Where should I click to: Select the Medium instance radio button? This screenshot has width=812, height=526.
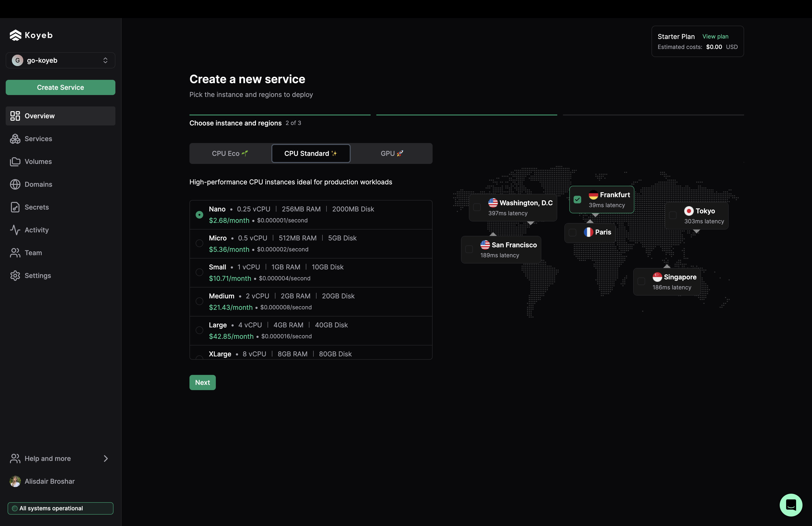coord(199,301)
